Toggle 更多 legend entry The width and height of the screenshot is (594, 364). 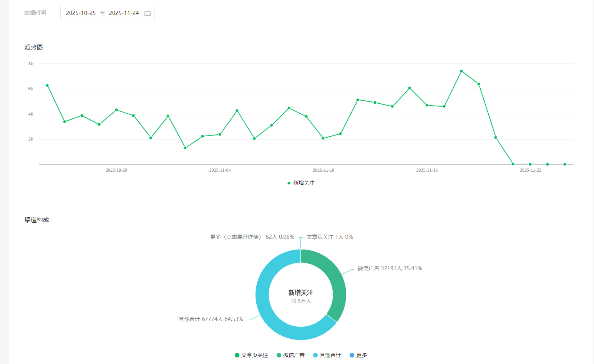click(358, 355)
